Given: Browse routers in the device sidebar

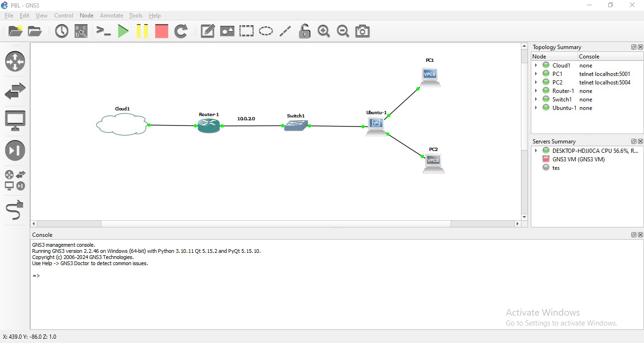Looking at the screenshot, I should pyautogui.click(x=15, y=61).
